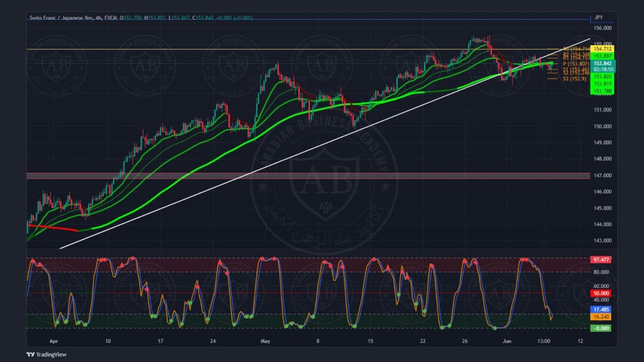Click the 13:00 time axis label
This screenshot has width=644, height=362.
(x=544, y=341)
